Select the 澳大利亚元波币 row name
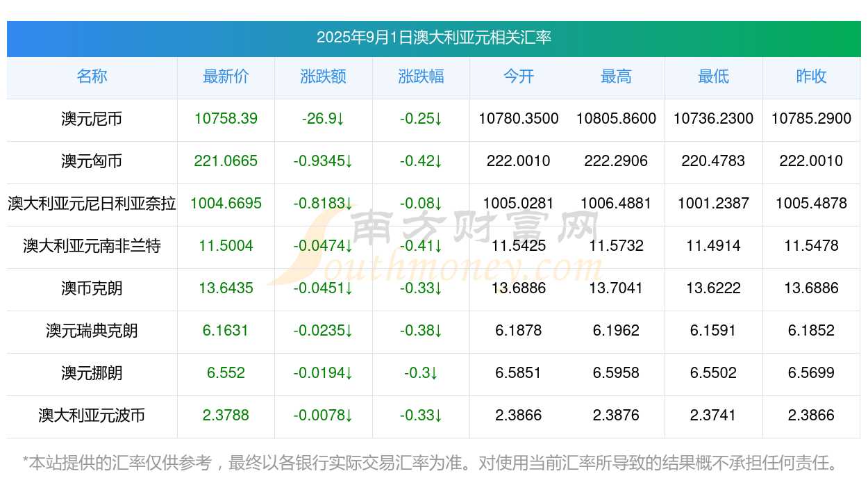 pyautogui.click(x=92, y=416)
